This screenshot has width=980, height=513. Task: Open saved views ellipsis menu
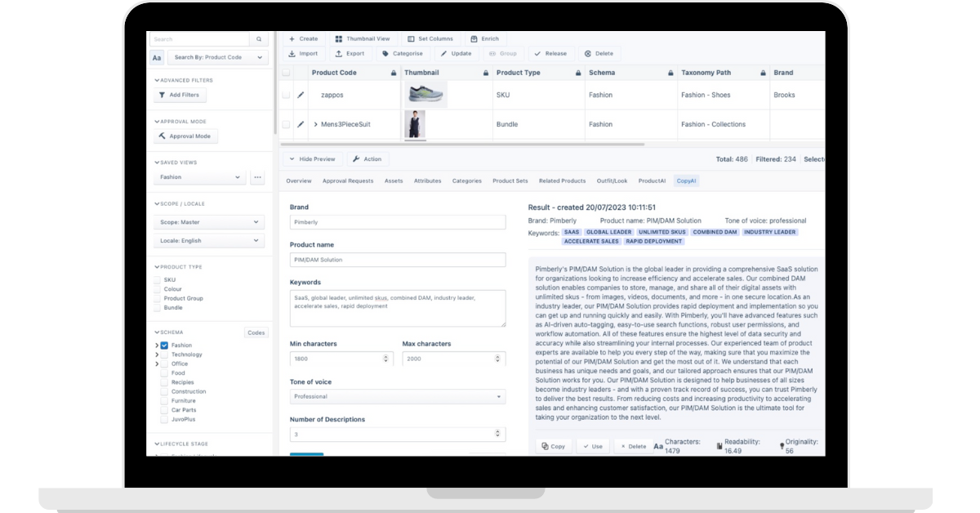click(258, 177)
